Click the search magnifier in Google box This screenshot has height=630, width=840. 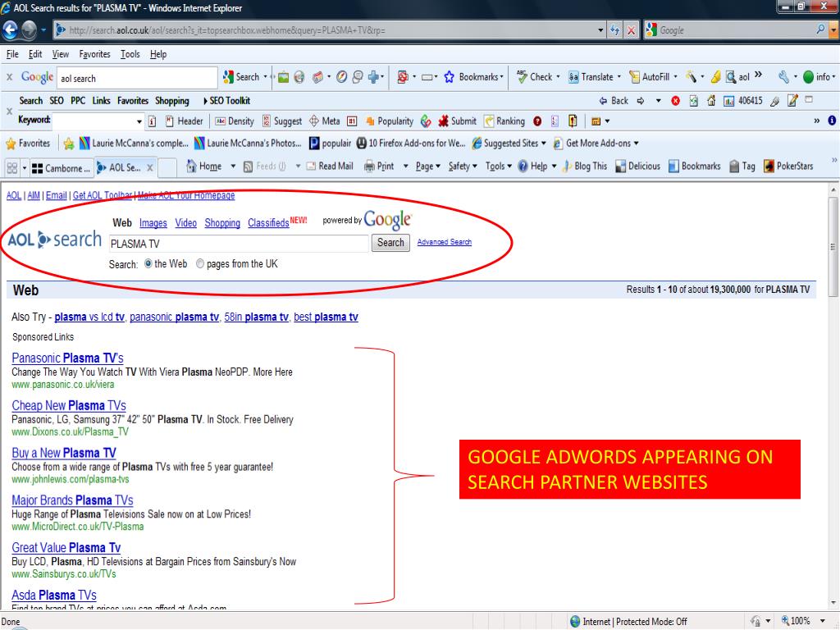[820, 30]
